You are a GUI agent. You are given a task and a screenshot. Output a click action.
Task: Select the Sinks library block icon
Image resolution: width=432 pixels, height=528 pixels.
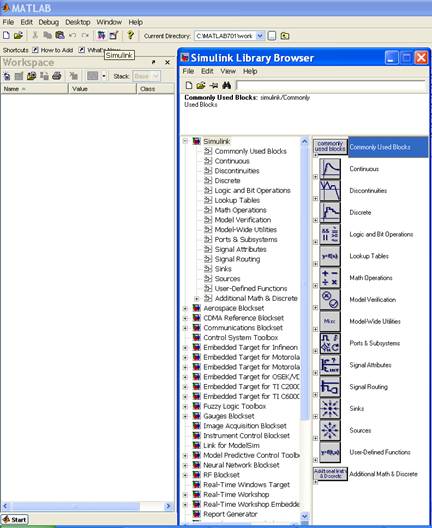tap(330, 409)
